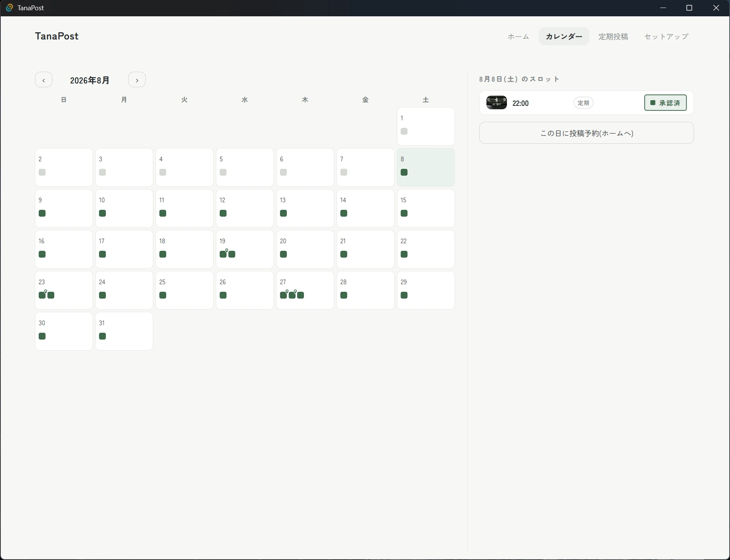Select the August 30 day cell

(x=64, y=331)
